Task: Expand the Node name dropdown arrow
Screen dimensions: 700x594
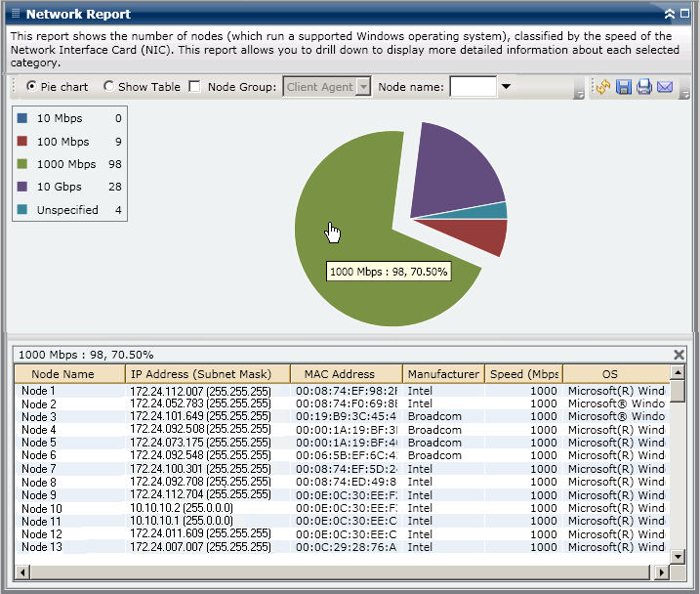Action: [506, 87]
